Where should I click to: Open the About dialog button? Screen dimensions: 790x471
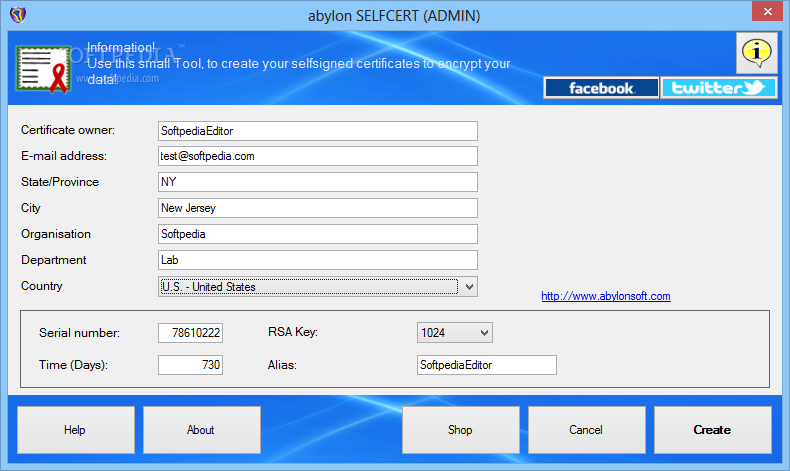click(x=202, y=430)
